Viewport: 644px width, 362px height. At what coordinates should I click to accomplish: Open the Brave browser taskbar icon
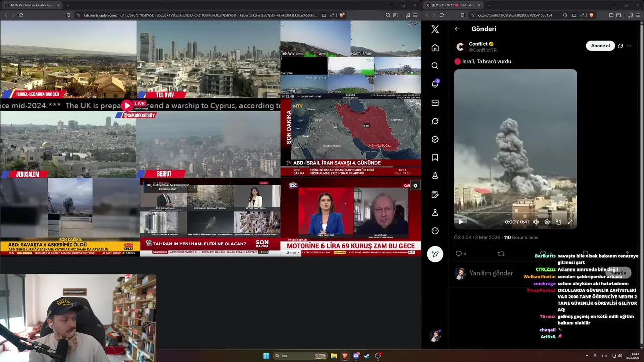pyautogui.click(x=345, y=356)
